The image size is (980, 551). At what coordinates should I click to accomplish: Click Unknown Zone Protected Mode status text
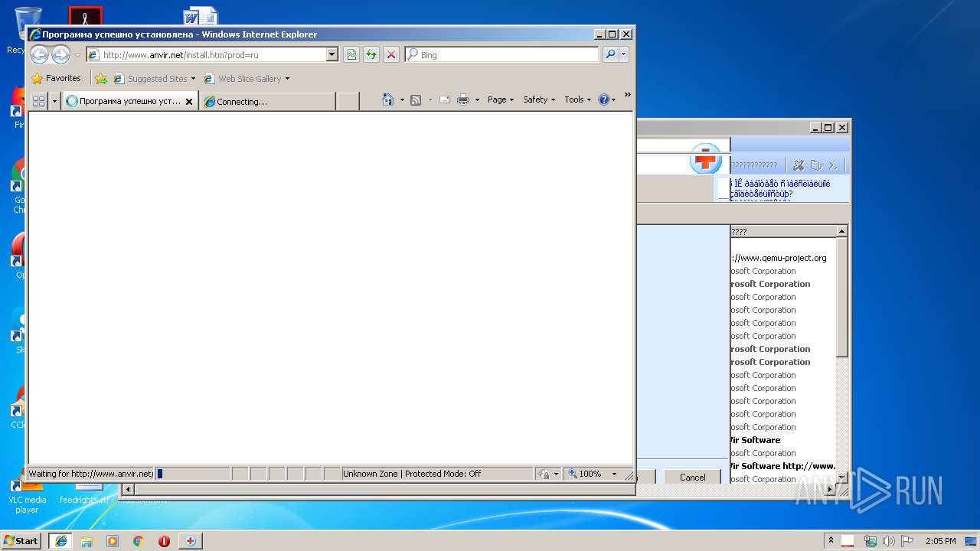pyautogui.click(x=412, y=474)
